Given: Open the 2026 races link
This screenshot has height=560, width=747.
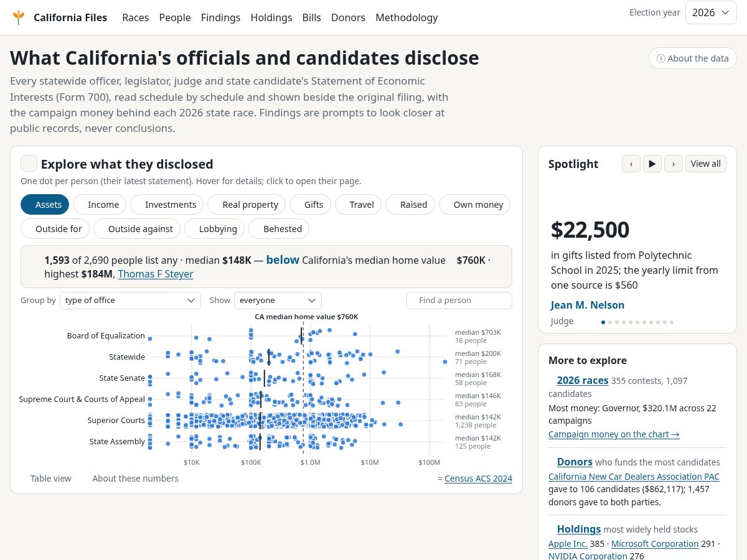Looking at the screenshot, I should tap(583, 380).
